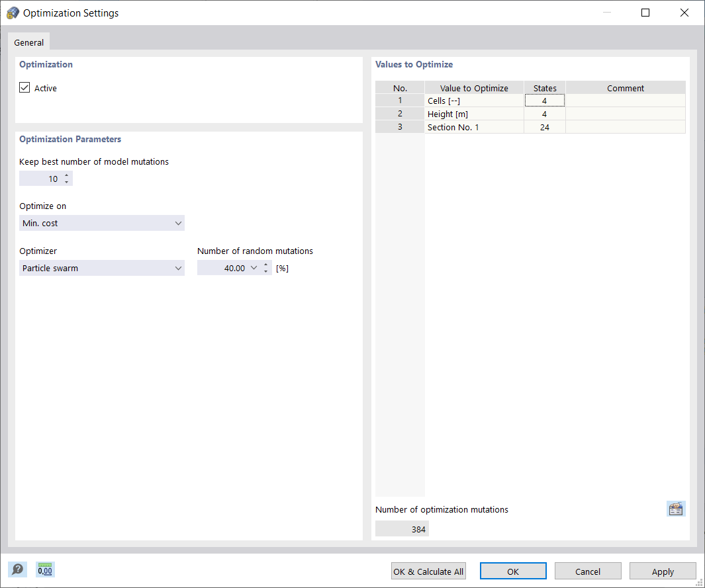This screenshot has height=588, width=705.
Task: Select the States cell for Cells
Action: coord(544,100)
